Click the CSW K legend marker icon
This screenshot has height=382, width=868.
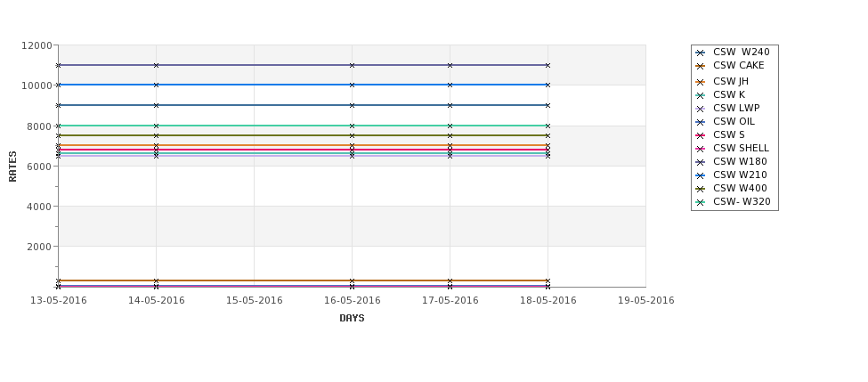click(701, 95)
